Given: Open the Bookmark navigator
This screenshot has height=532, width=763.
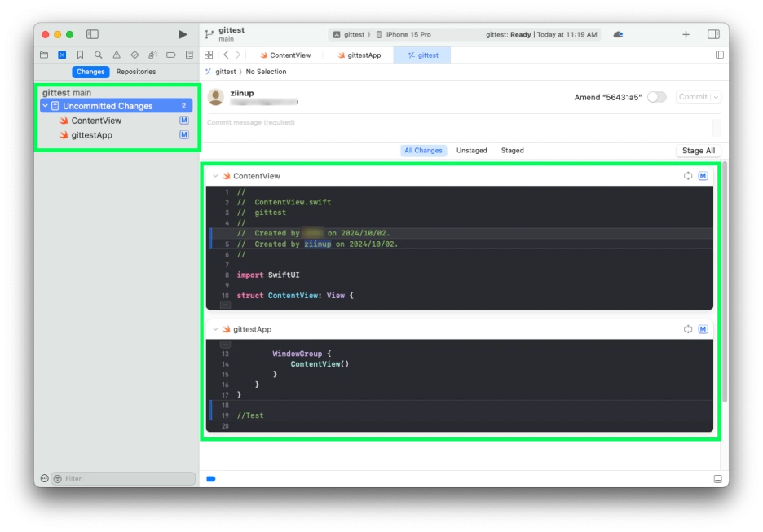Looking at the screenshot, I should (x=80, y=55).
